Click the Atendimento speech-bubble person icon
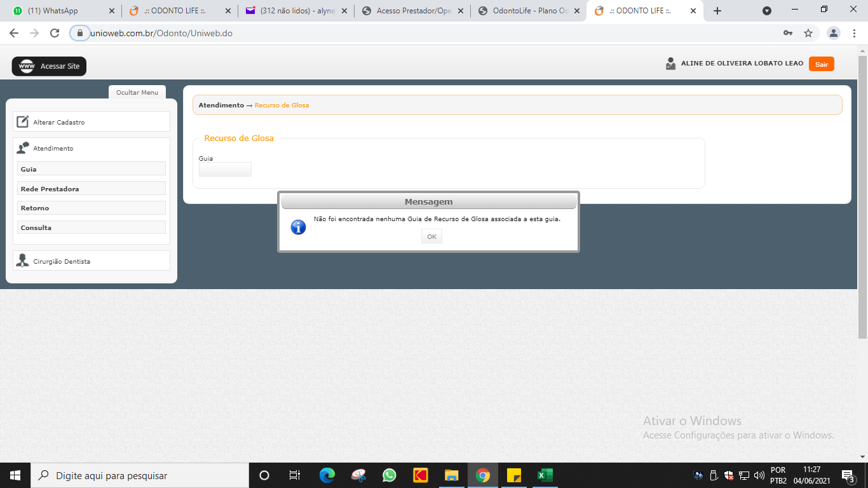Screen dimensions: 868x488 pos(23,148)
